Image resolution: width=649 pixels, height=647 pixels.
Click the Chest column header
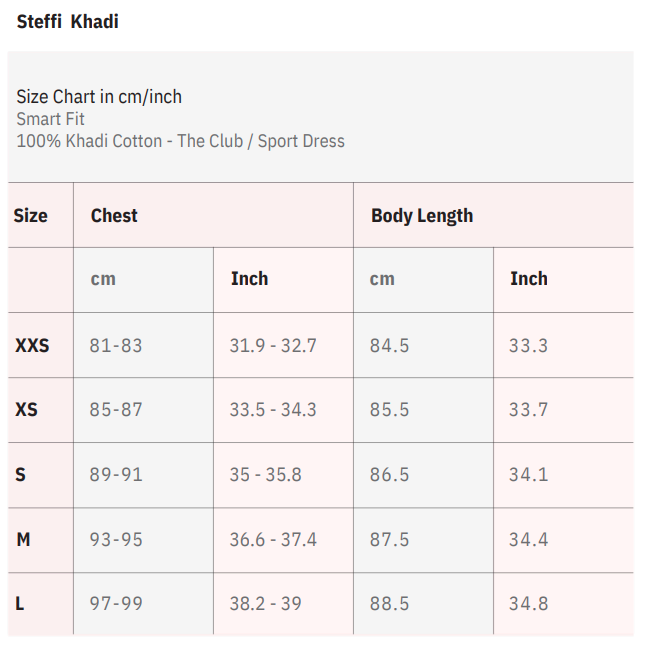tap(114, 215)
